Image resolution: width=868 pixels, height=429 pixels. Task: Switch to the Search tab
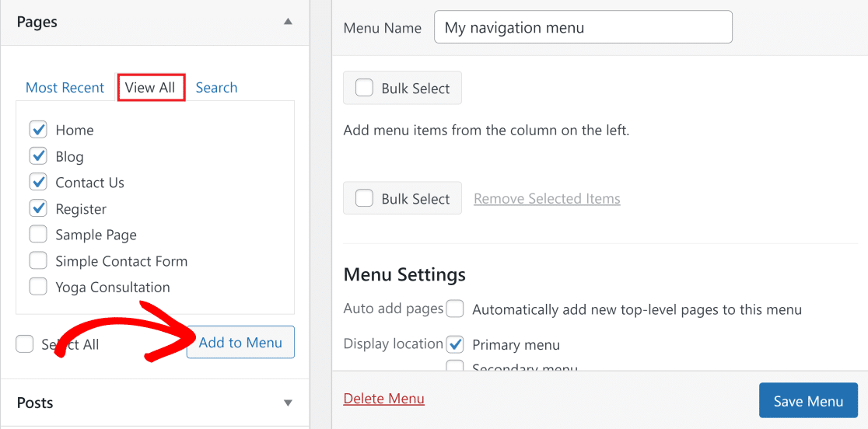coord(216,87)
